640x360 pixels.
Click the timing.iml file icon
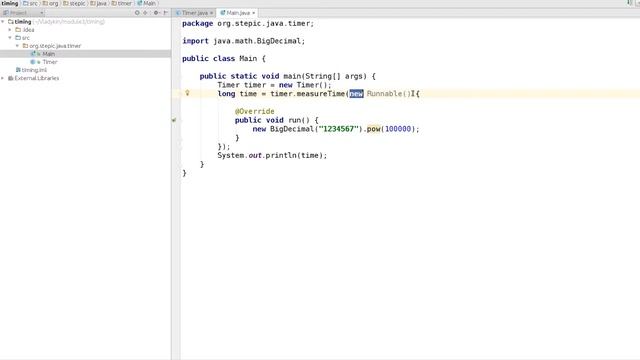18,70
